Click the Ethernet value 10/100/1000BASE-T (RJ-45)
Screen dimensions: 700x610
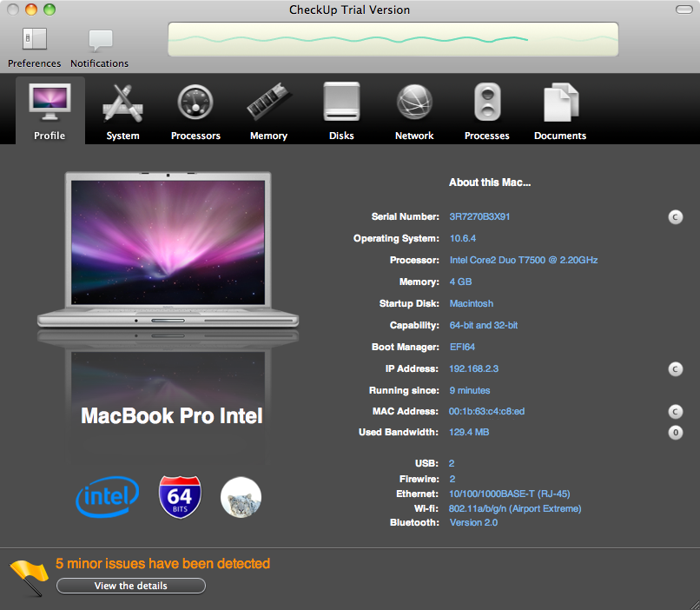click(510, 494)
